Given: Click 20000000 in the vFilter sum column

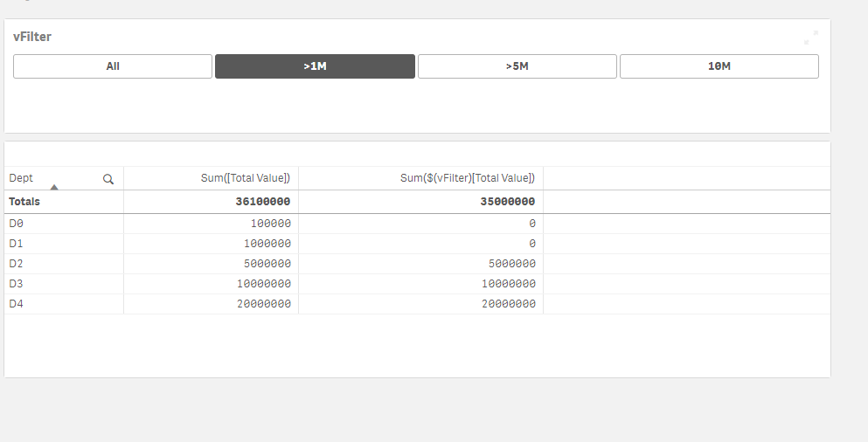Looking at the screenshot, I should (x=509, y=304).
